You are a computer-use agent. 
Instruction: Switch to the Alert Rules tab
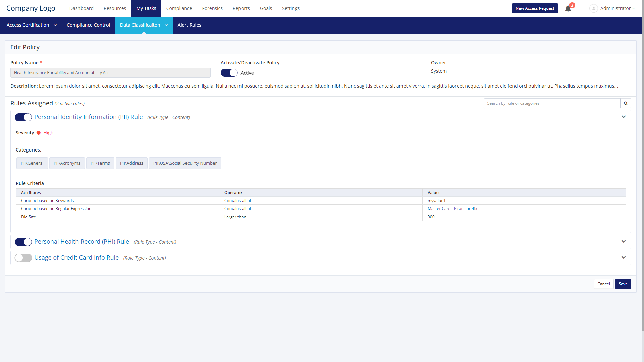[189, 25]
